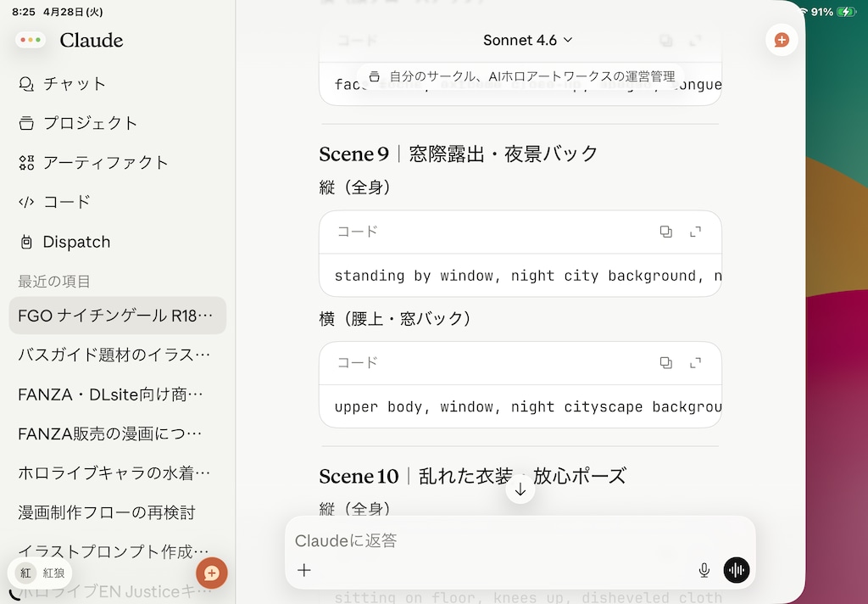Start voice mode with waveform button
Screen dimensions: 868x604
[737, 570]
